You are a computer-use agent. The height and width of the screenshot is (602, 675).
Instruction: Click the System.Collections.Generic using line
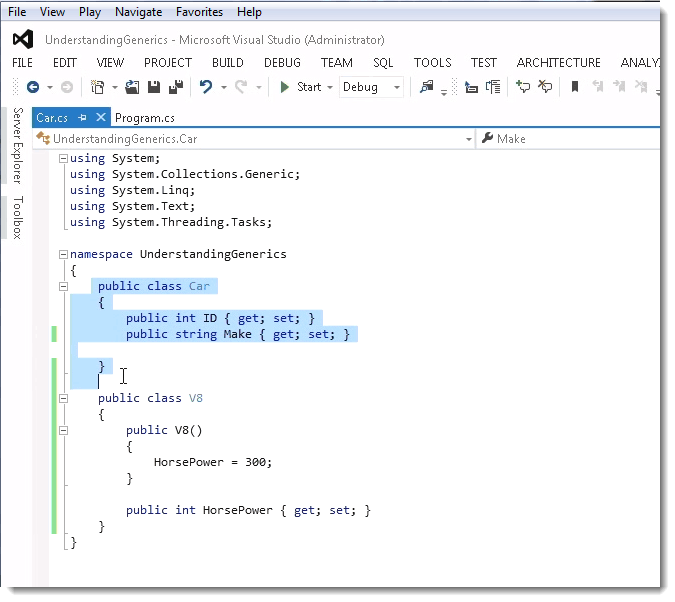[x=185, y=174]
